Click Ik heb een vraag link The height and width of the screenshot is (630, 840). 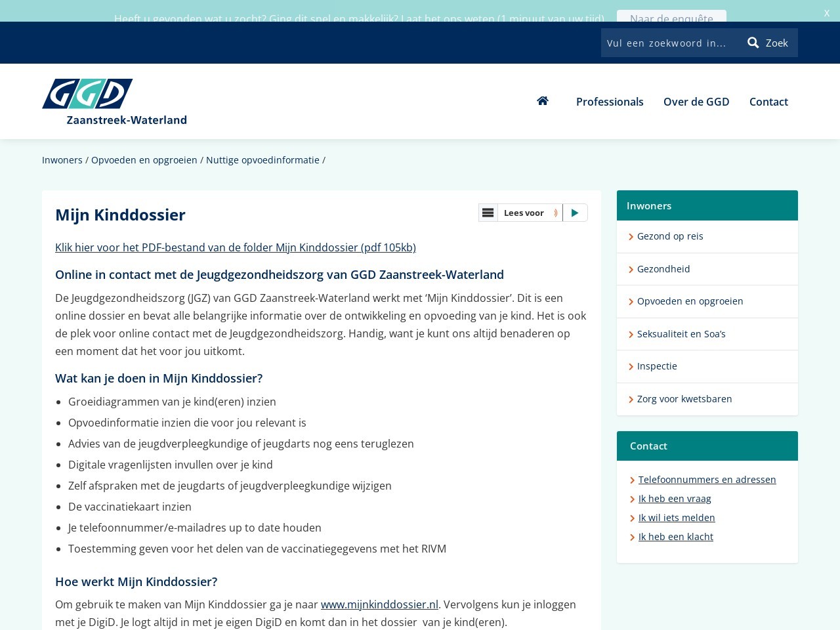(675, 499)
